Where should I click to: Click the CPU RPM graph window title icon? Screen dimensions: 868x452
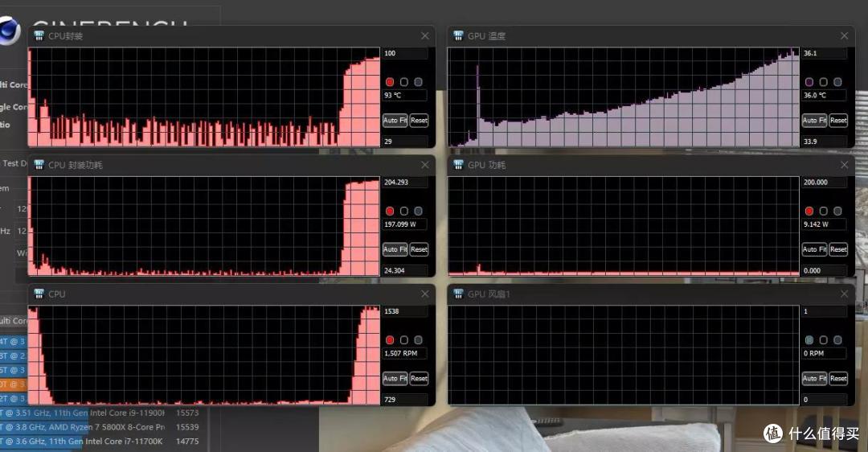(x=39, y=294)
